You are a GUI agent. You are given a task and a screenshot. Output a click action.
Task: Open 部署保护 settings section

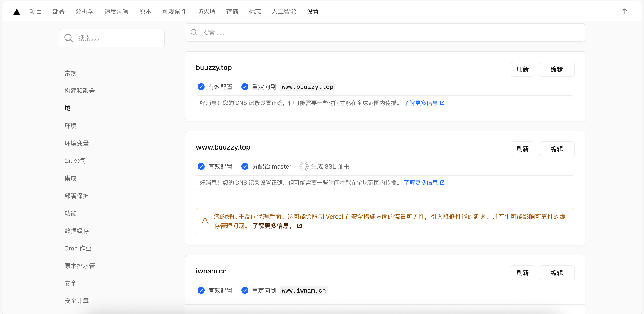77,196
